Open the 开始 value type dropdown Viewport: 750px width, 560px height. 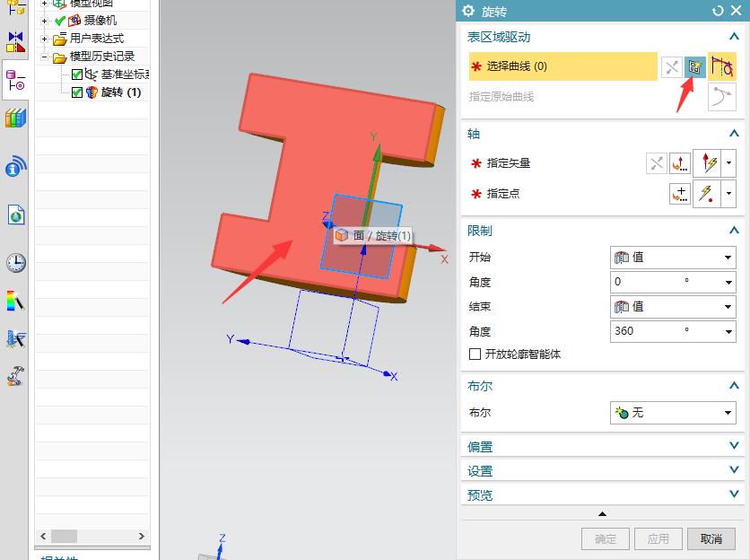click(673, 258)
